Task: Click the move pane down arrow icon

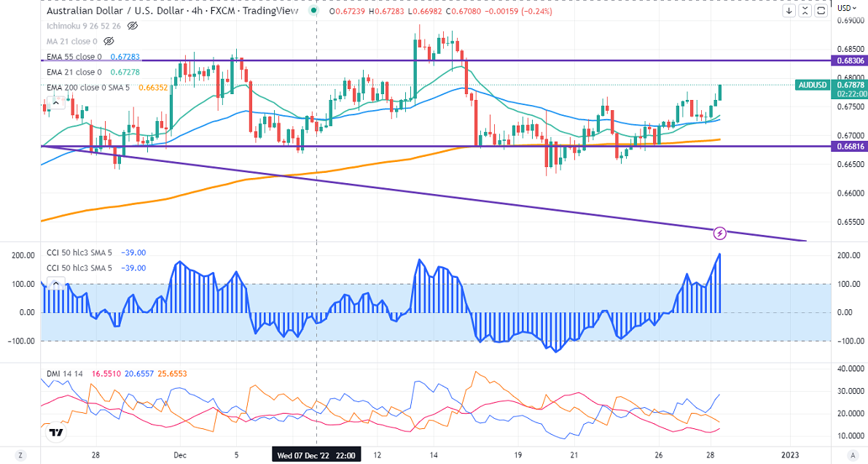Action: [789, 10]
